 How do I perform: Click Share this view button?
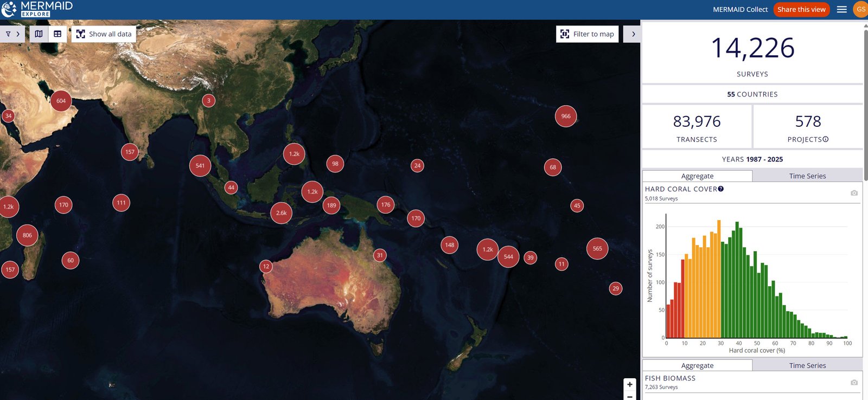point(801,9)
